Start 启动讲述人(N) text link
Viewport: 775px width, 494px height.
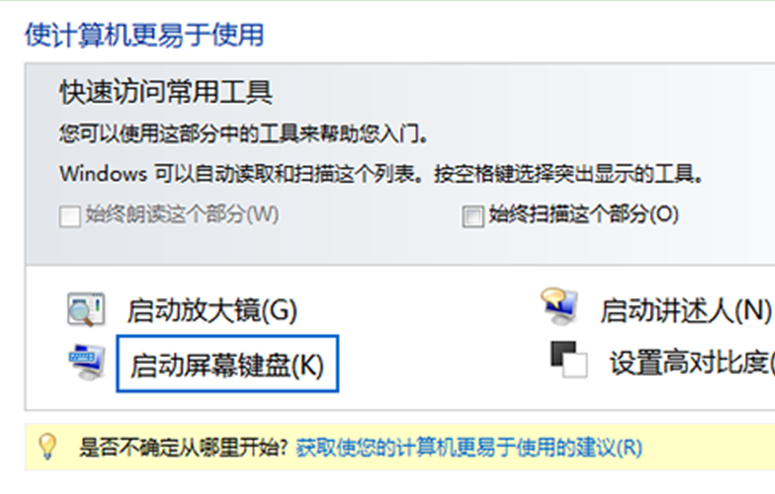(x=686, y=311)
